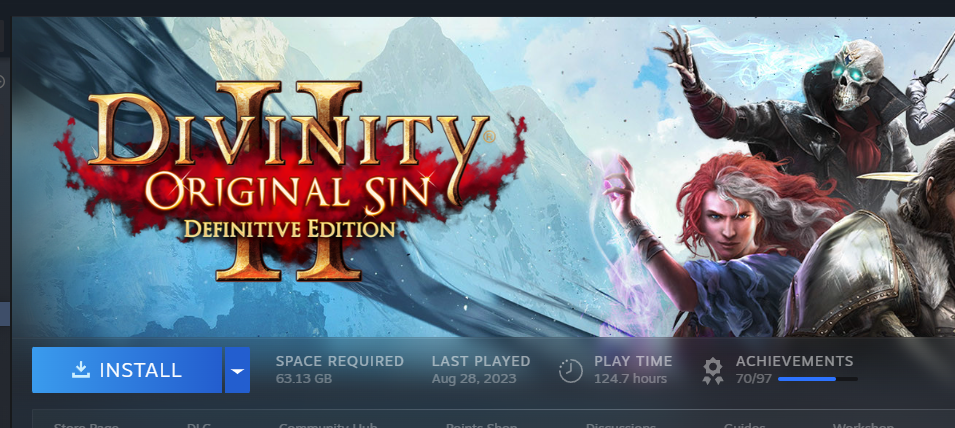
Task: Click the achievements progress bar
Action: coord(817,379)
